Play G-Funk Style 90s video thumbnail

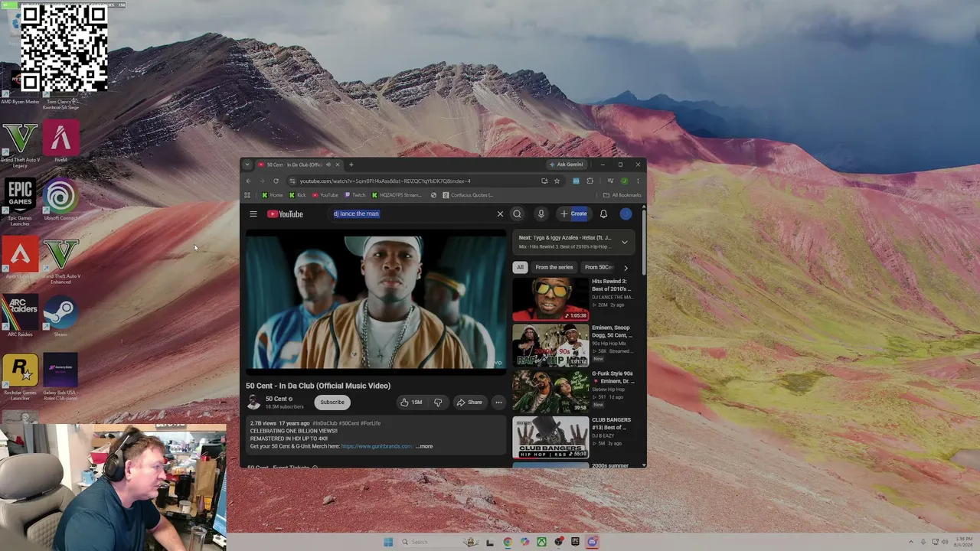point(550,391)
